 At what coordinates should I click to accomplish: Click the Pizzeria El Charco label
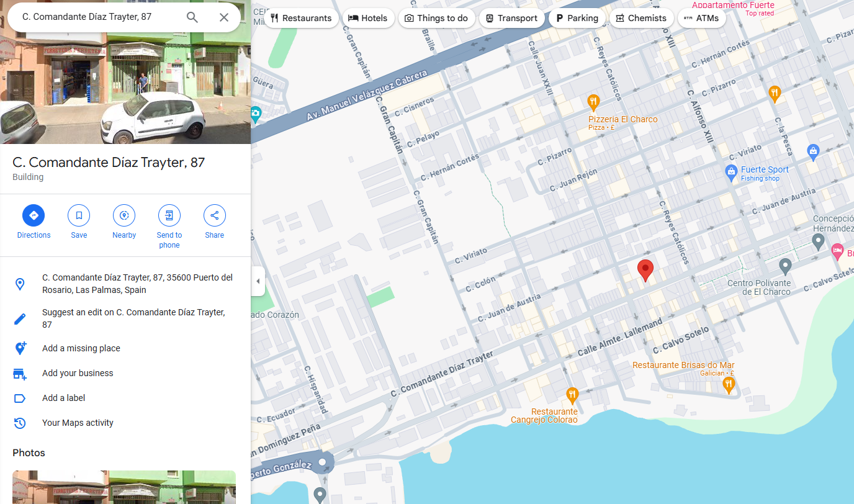point(623,119)
